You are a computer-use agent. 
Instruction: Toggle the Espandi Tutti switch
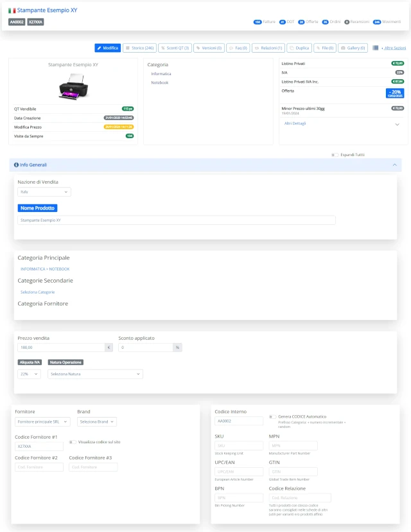pyautogui.click(x=335, y=155)
